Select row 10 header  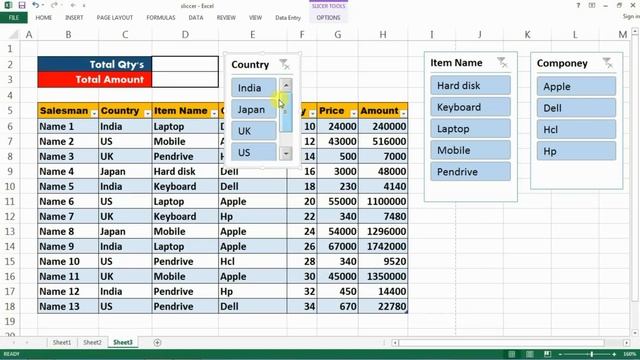point(10,187)
